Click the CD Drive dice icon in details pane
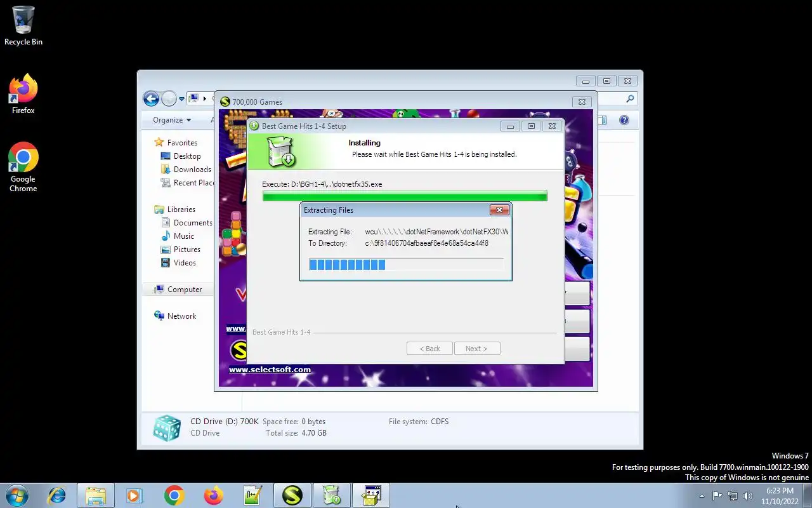The height and width of the screenshot is (508, 812). click(x=167, y=428)
